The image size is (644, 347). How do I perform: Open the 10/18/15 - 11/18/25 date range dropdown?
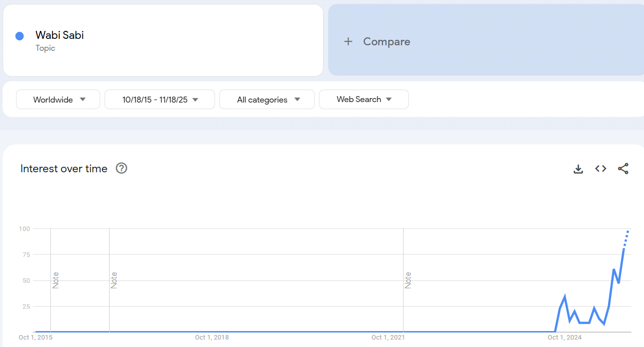pyautogui.click(x=160, y=100)
